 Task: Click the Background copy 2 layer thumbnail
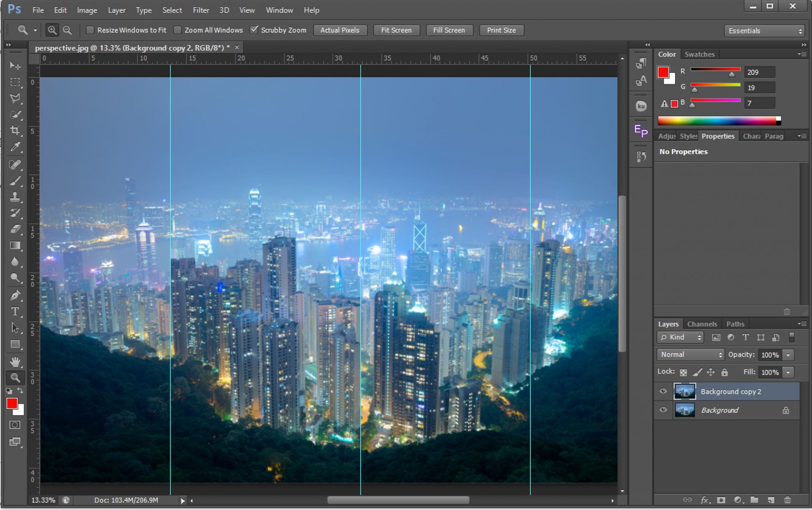(685, 391)
